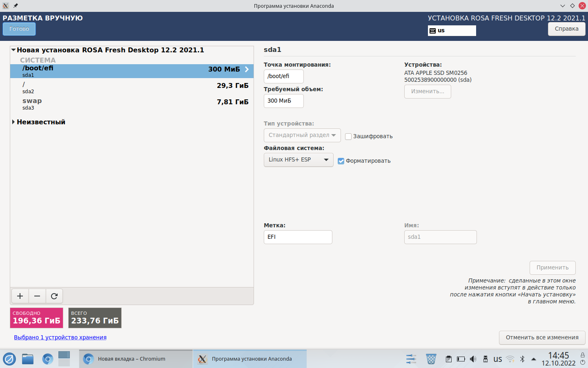Open the clock showing 14:45 12.10.2022
588x368 pixels.
click(x=558, y=359)
